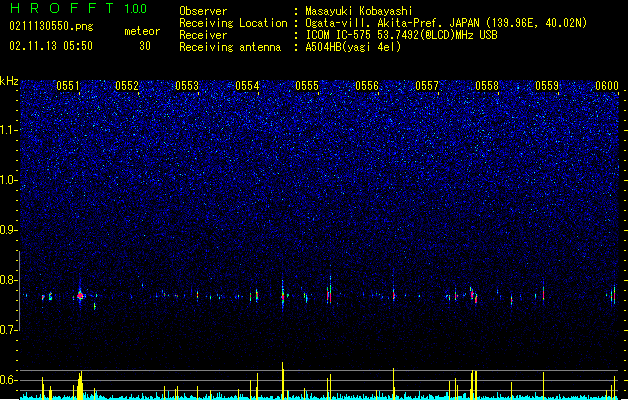Click the 0.7 kHz axis label

click(x=8, y=330)
